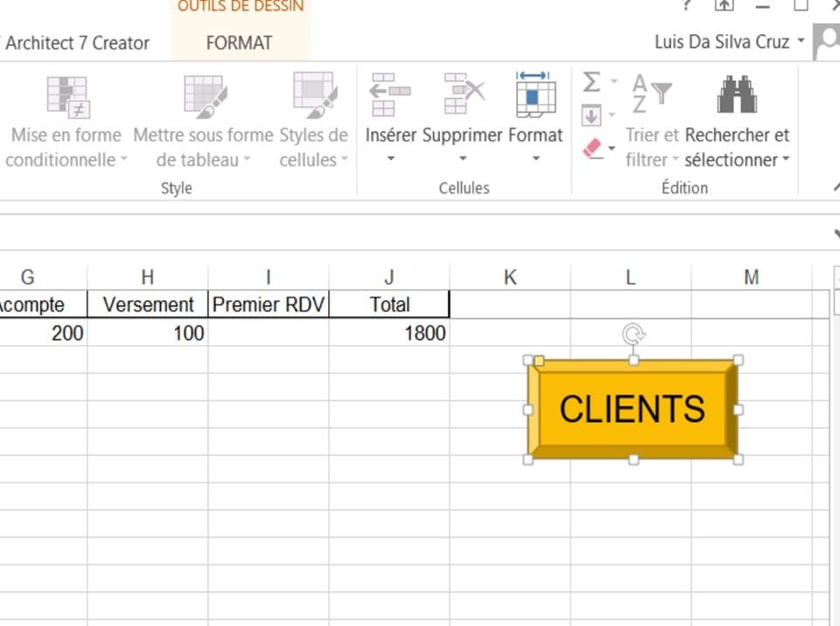Select the Versement header cell
Viewport: 840px width, 626px height.
click(x=147, y=305)
